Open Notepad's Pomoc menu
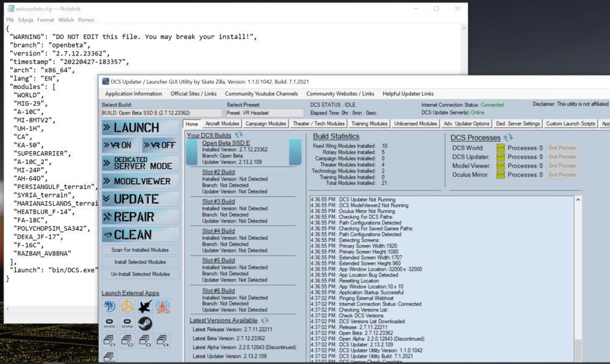The image size is (610, 364). click(x=86, y=20)
